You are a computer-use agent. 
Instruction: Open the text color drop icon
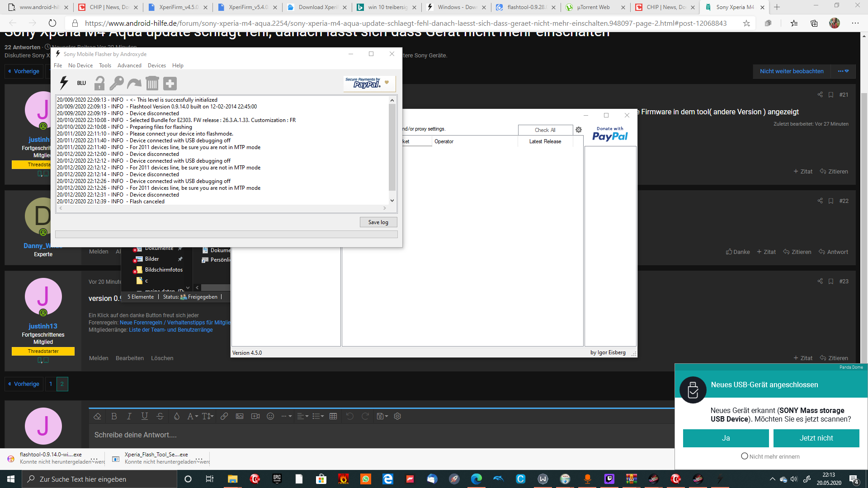(x=177, y=417)
